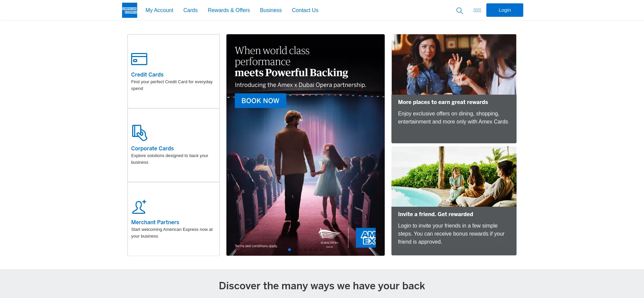Click 'Login to invite your friends' description
Viewport: 644px width, 298px height.
[x=451, y=234]
